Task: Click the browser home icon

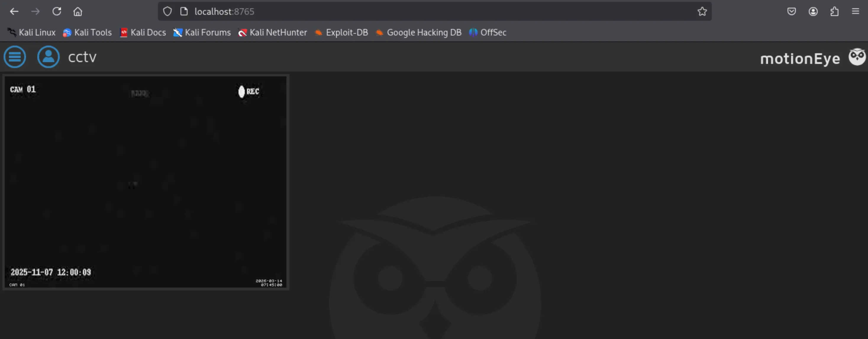Action: (x=78, y=12)
